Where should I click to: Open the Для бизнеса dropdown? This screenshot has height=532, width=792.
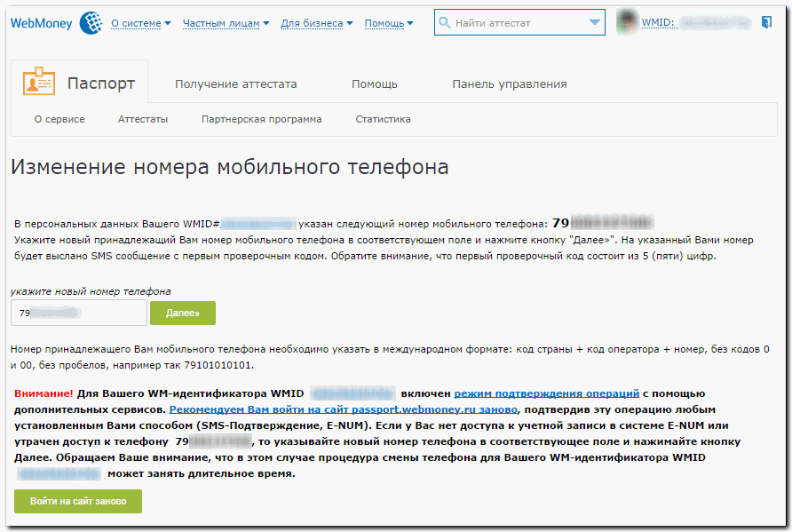click(x=316, y=23)
